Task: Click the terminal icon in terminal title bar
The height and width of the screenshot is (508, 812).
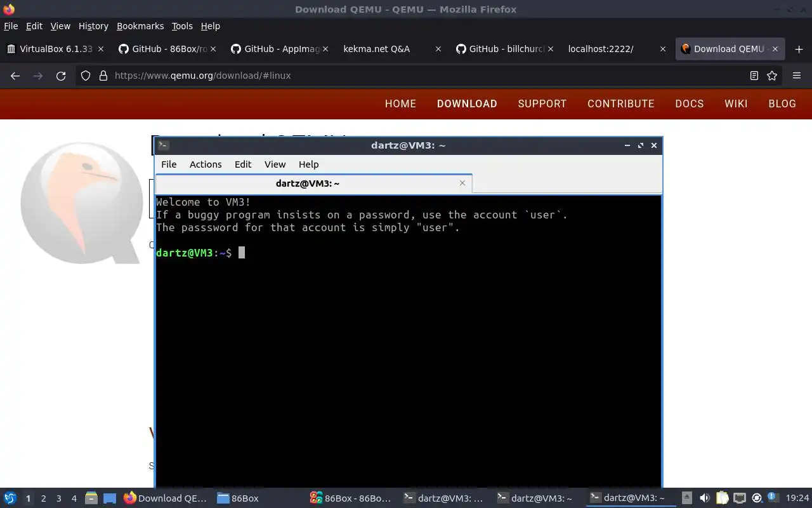Action: coord(163,145)
